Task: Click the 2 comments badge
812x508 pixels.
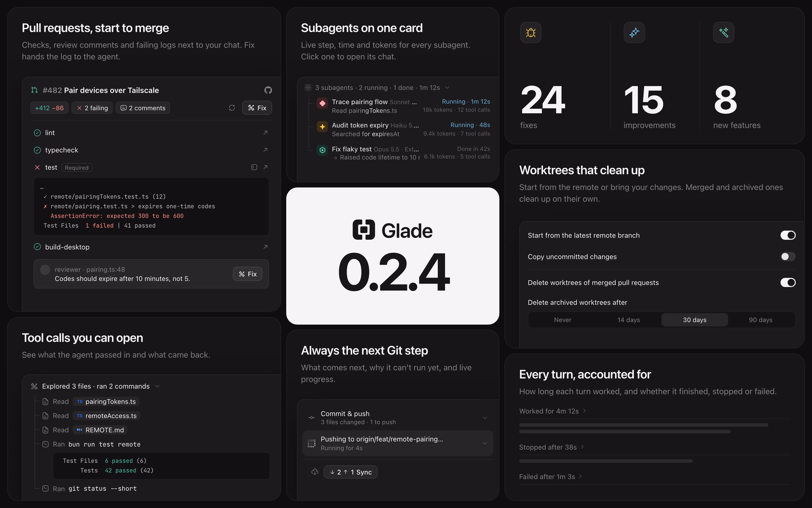Action: (143, 108)
